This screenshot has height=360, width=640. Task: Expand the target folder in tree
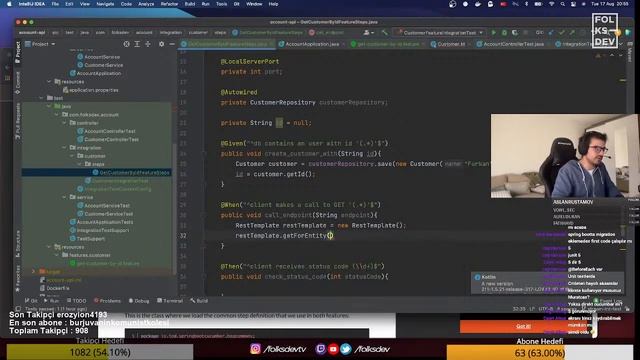point(33,271)
